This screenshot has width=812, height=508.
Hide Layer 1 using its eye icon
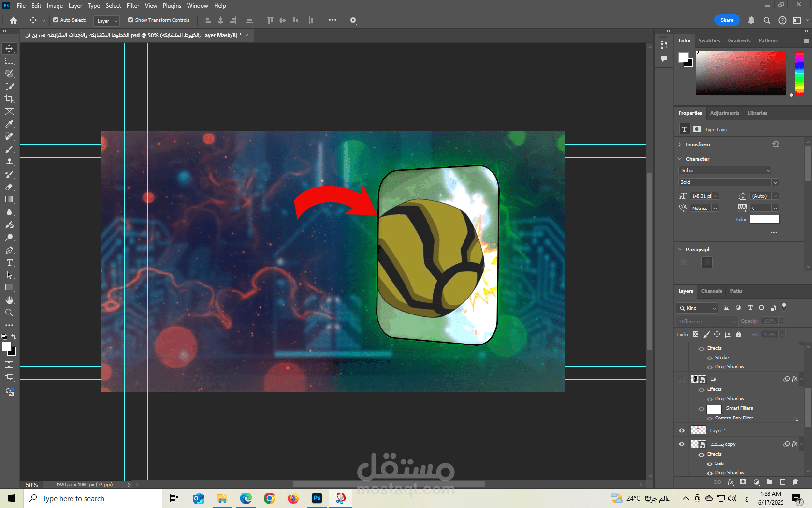(682, 431)
